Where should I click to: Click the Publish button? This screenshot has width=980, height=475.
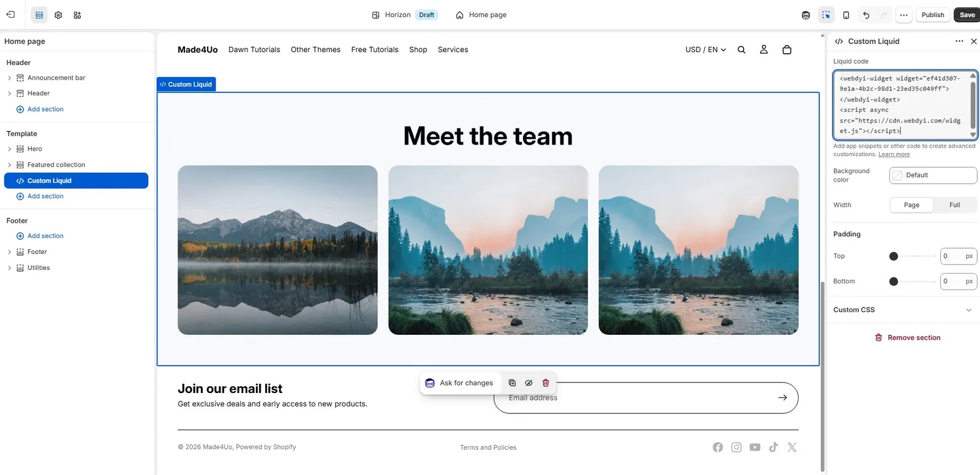[932, 15]
